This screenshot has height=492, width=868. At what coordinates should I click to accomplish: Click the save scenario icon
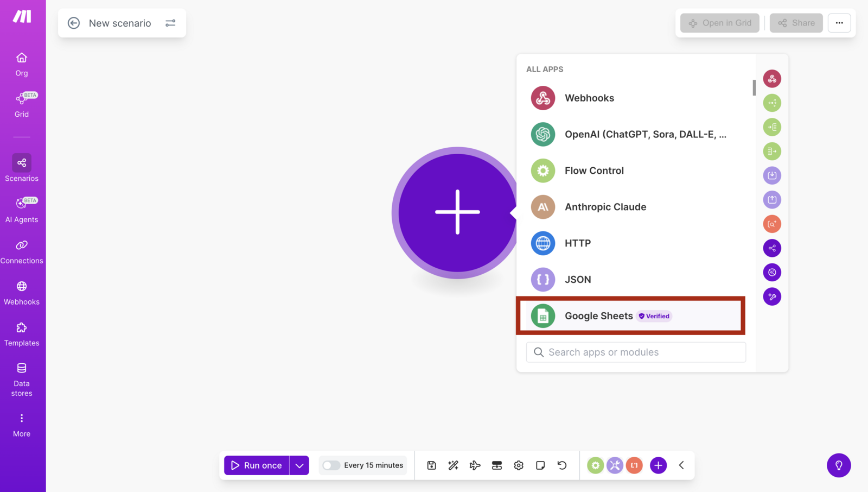pos(431,465)
